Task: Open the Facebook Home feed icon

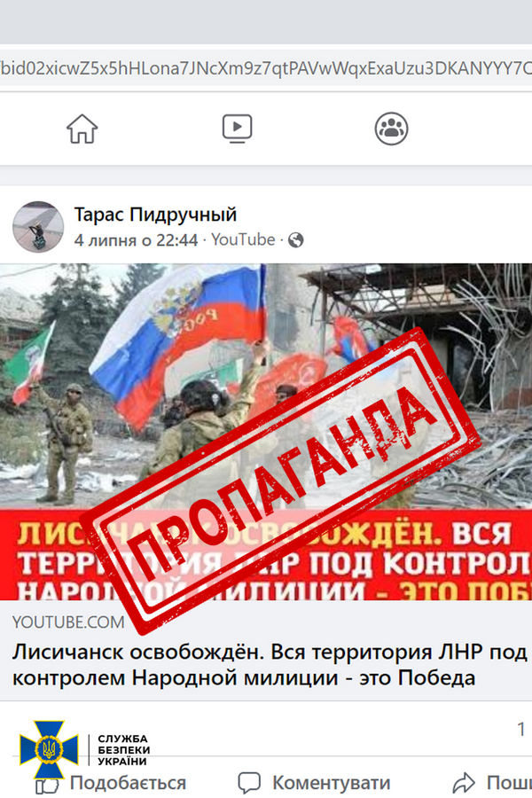Action: (82, 129)
